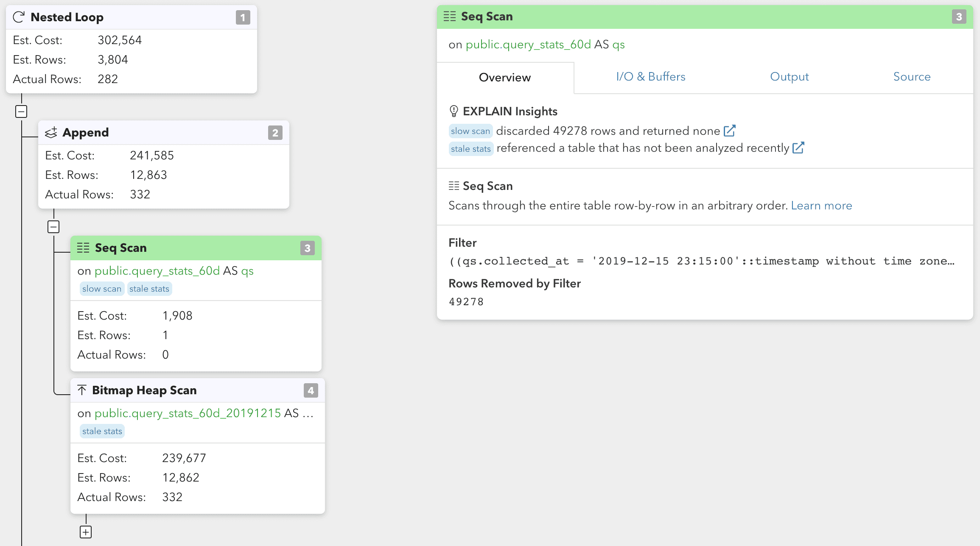Open the Source tab
The width and height of the screenshot is (980, 546).
point(912,77)
